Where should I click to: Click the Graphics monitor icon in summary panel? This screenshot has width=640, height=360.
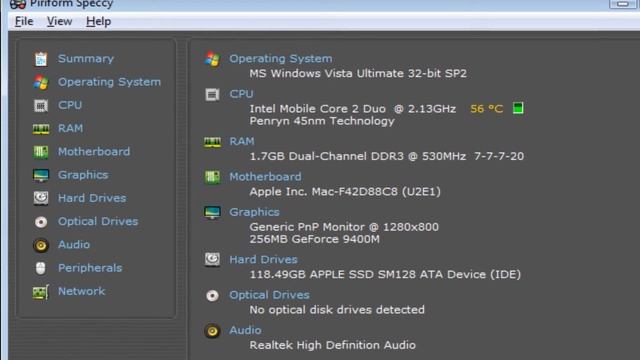click(212, 213)
